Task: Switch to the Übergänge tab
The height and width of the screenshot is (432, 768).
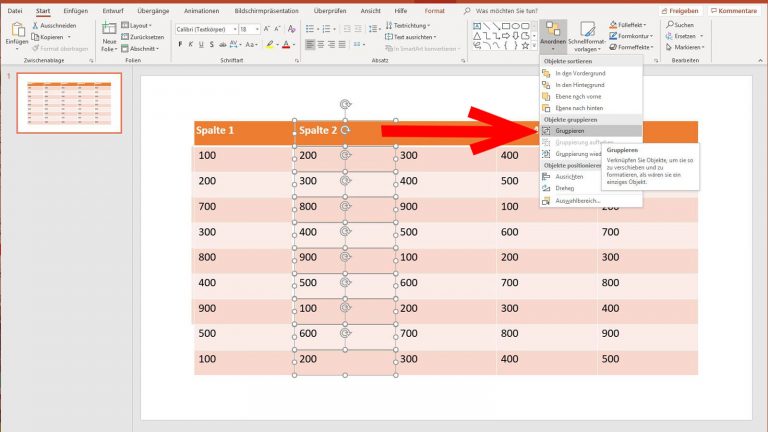Action: 153,11
